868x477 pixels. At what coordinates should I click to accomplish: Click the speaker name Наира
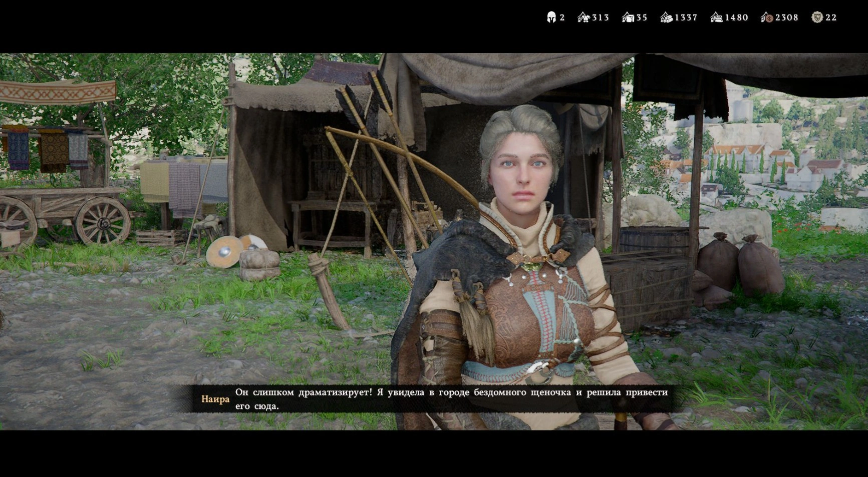pyautogui.click(x=215, y=399)
